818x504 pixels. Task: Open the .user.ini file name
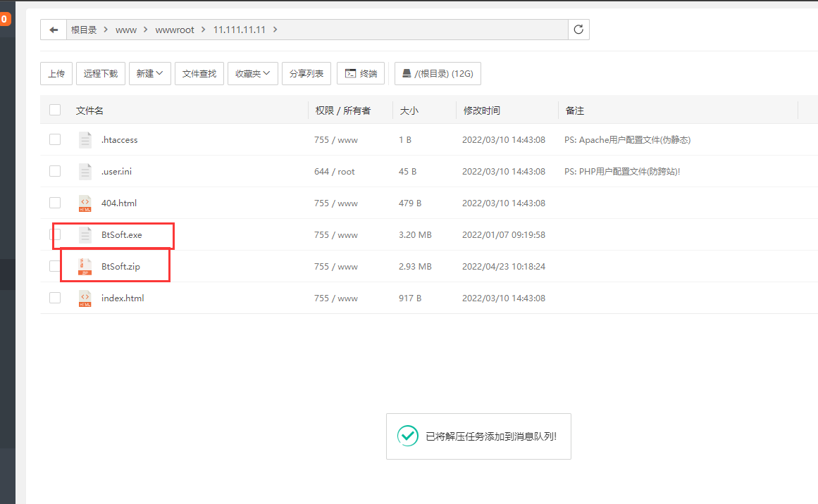(x=116, y=172)
